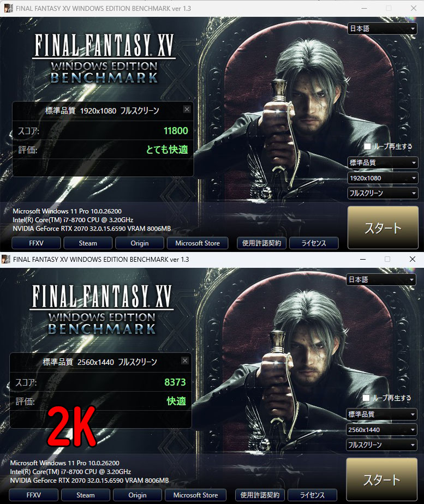Image resolution: width=424 pixels, height=504 pixels.
Task: Enable ループ再生する checkbox in top window
Action: [367, 146]
